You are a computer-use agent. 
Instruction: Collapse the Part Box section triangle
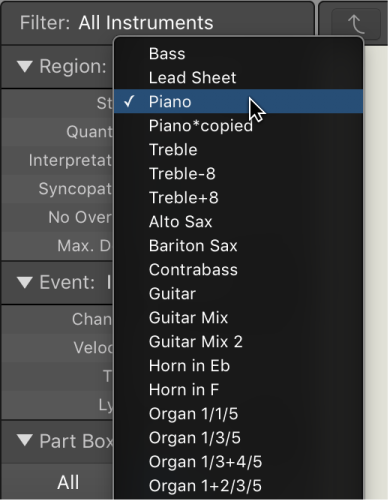point(25,440)
